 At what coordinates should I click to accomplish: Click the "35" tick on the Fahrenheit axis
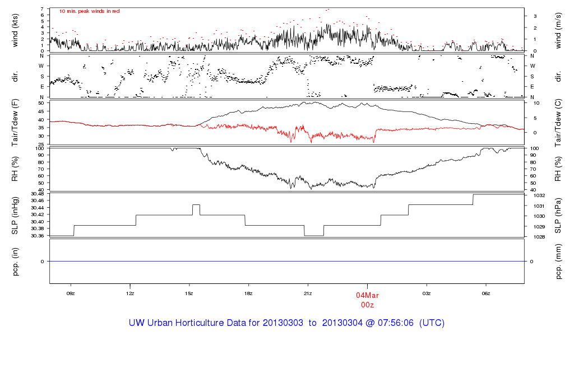[41, 128]
